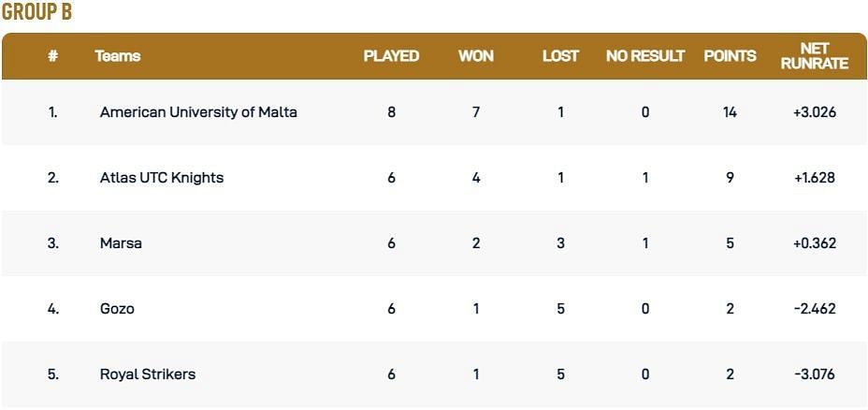Open Atlas UTC Knights team

click(162, 178)
